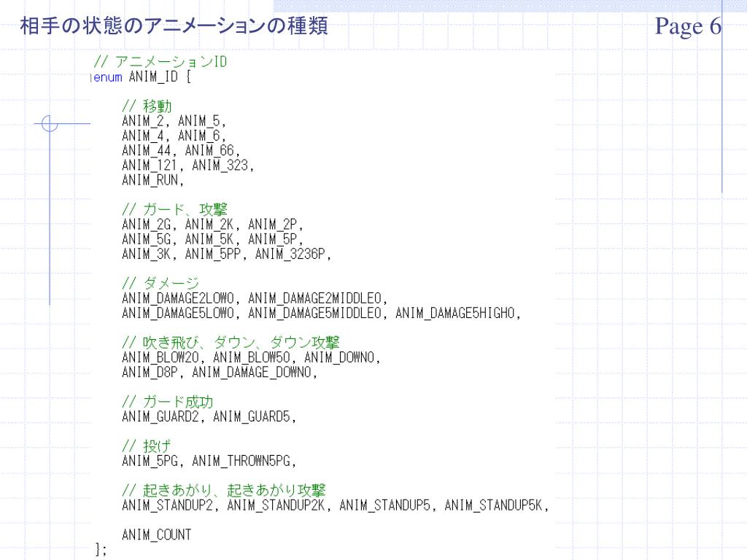747x560 pixels.
Task: Select 'ANIM_STANDUP2' identifier
Action: point(168,505)
